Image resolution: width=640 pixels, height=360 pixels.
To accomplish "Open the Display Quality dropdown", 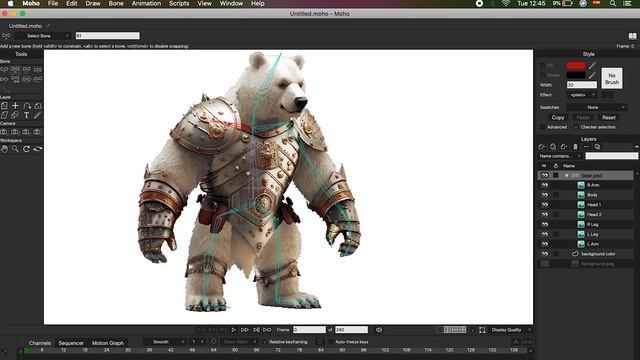I will pyautogui.click(x=511, y=330).
